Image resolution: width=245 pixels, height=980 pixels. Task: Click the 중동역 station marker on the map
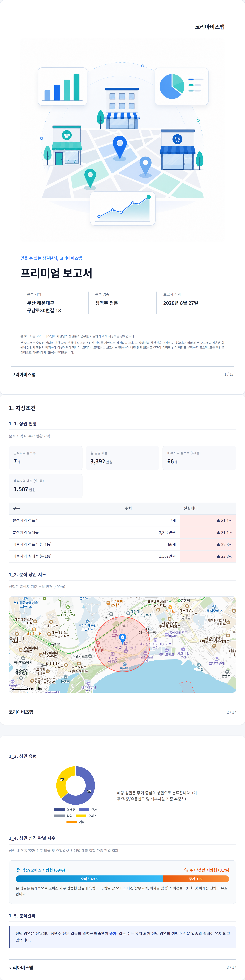pyautogui.click(x=179, y=601)
